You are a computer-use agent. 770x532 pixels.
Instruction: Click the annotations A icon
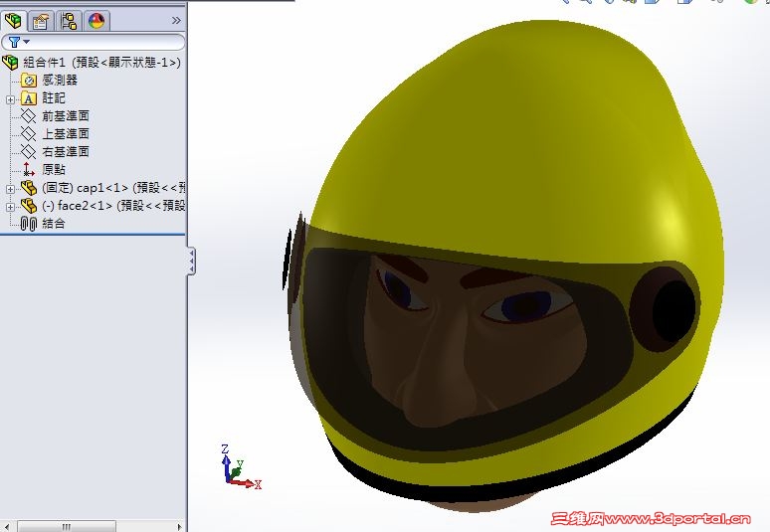pyautogui.click(x=29, y=98)
